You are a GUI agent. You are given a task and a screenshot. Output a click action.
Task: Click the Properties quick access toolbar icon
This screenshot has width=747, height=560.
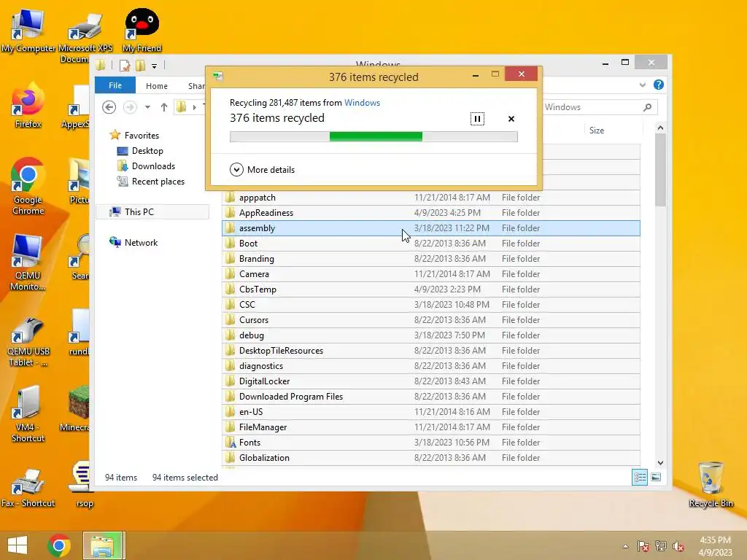point(124,65)
